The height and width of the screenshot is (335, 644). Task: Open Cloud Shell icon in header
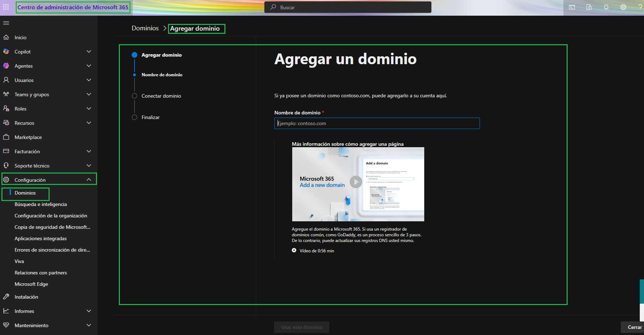coord(572,7)
